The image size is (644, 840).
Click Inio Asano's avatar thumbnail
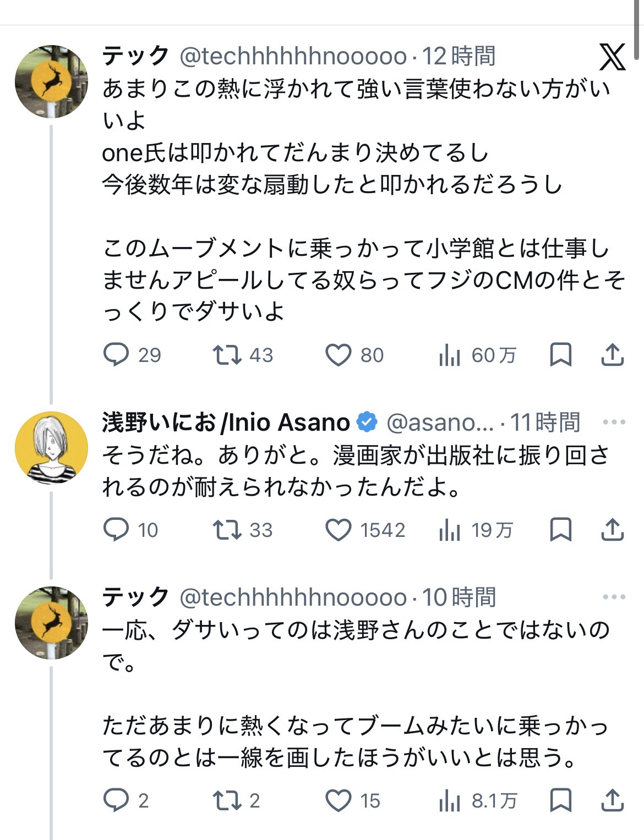click(x=51, y=448)
